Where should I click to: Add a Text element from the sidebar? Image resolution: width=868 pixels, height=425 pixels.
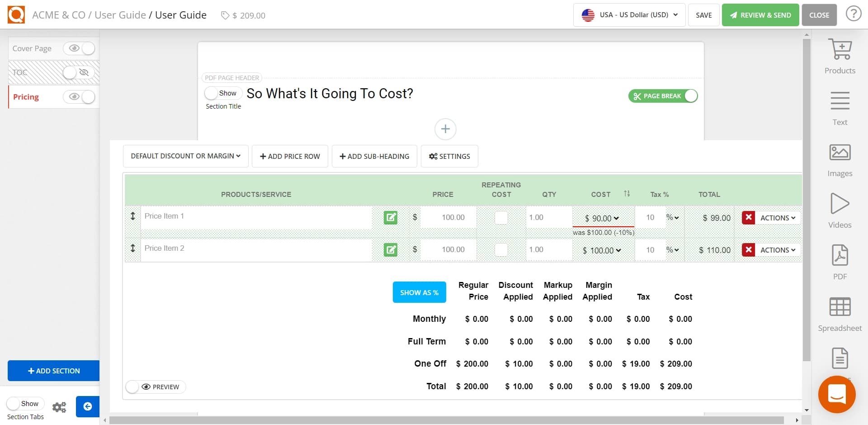click(840, 106)
